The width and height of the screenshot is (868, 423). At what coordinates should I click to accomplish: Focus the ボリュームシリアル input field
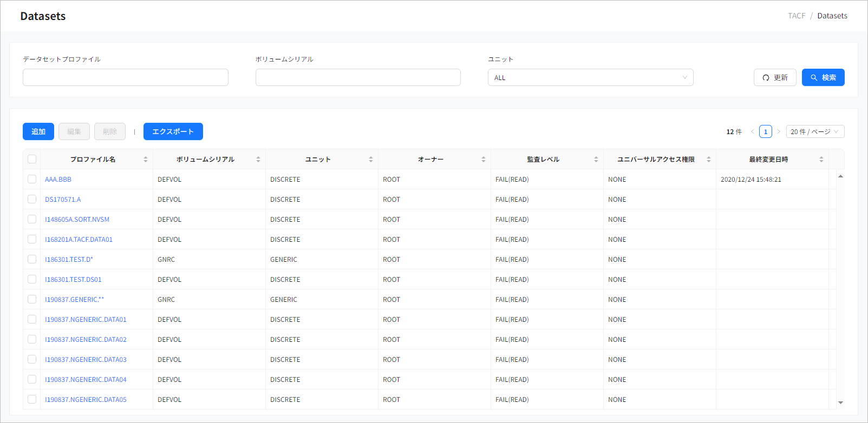pos(358,77)
